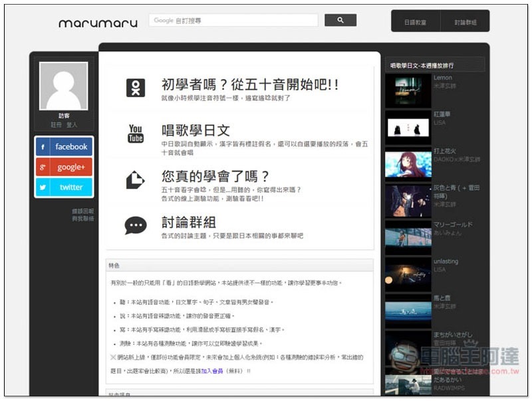The height and width of the screenshot is (401, 532).
Task: Click the magnifier search button
Action: pyautogui.click(x=340, y=20)
